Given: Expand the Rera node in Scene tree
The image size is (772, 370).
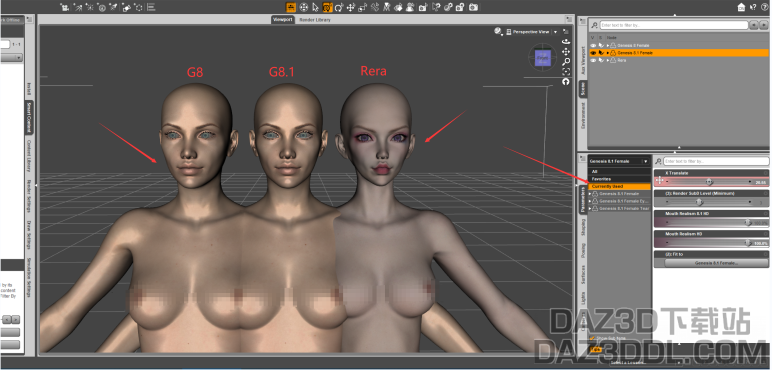Looking at the screenshot, I should (x=608, y=60).
